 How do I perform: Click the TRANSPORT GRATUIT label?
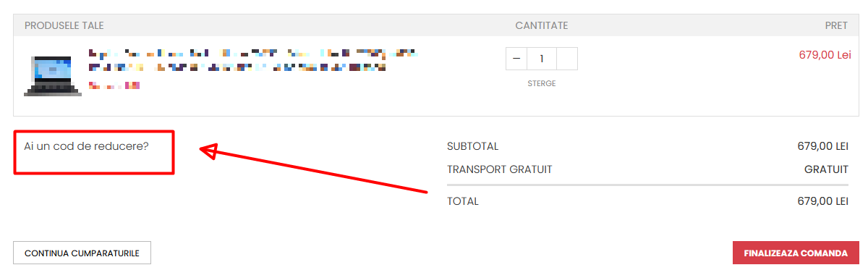tap(500, 169)
